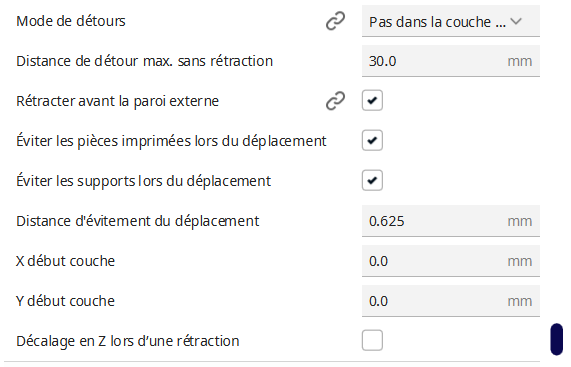
Task: Click the link icon beside Rétracter avant la paroi externe
Action: coord(335,100)
